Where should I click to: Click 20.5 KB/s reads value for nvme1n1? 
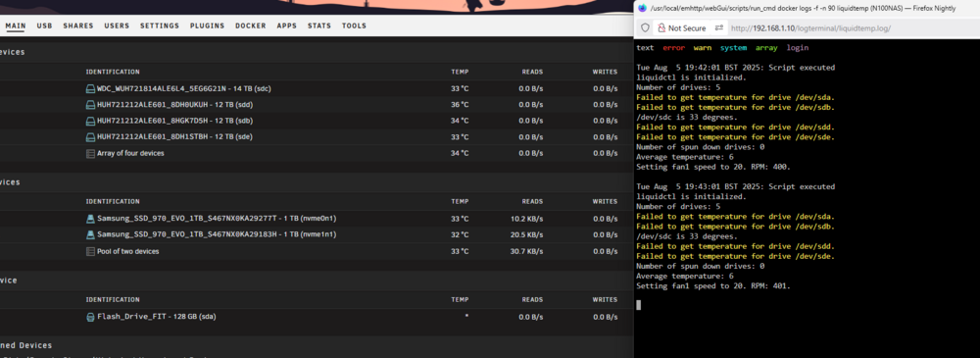pos(527,234)
